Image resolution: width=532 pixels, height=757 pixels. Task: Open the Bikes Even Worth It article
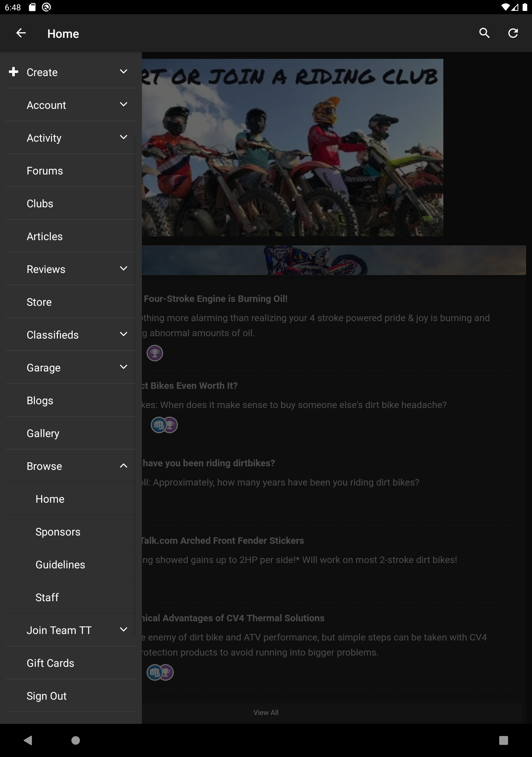tap(189, 386)
